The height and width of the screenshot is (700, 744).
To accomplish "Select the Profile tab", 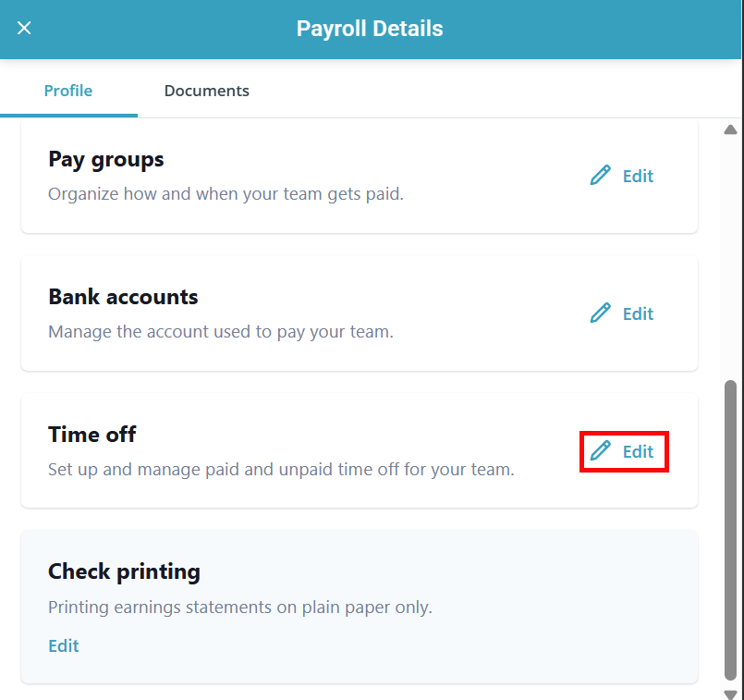I will tap(68, 91).
